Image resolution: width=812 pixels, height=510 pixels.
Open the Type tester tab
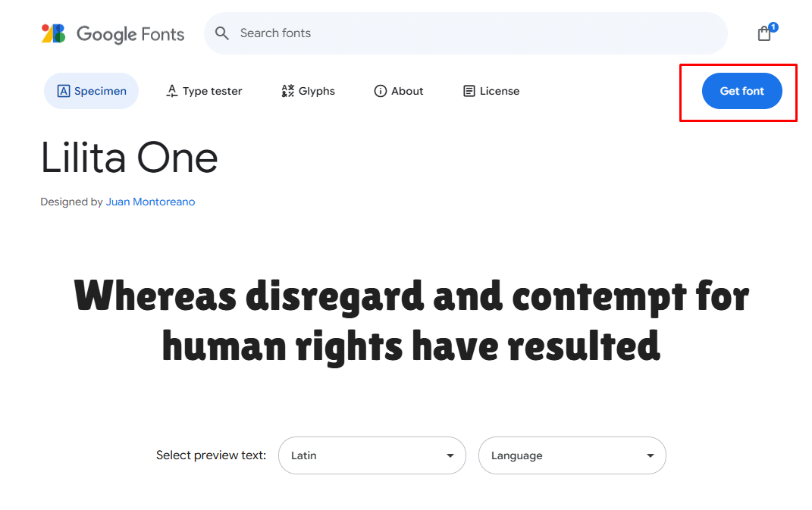coord(204,91)
